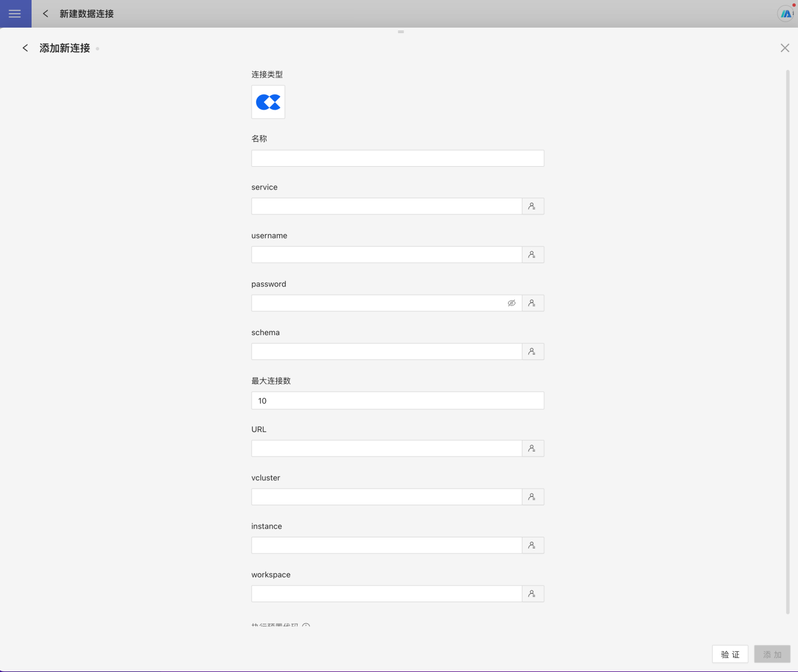Image resolution: width=798 pixels, height=672 pixels.
Task: Click the 添加 button
Action: point(772,654)
